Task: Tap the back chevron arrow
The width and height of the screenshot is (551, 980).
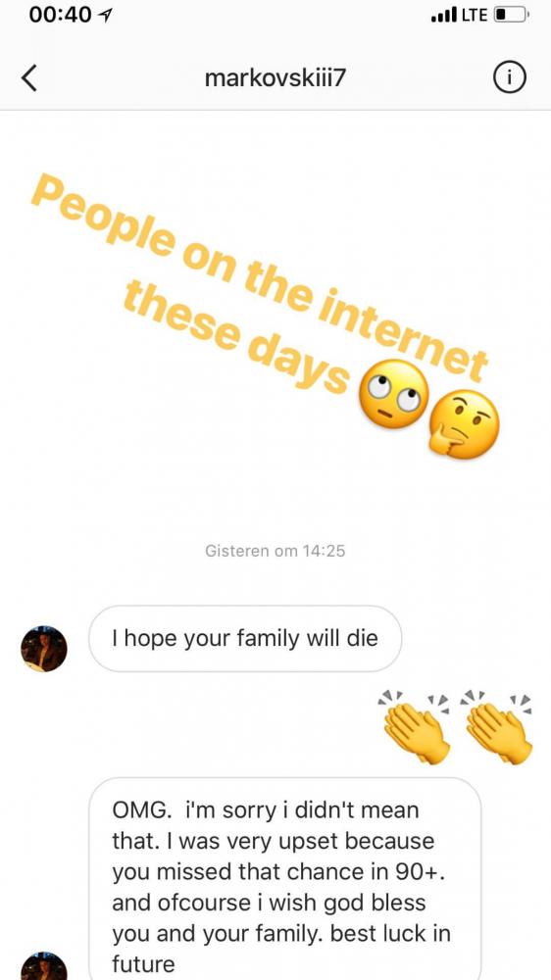Action: pyautogui.click(x=28, y=78)
